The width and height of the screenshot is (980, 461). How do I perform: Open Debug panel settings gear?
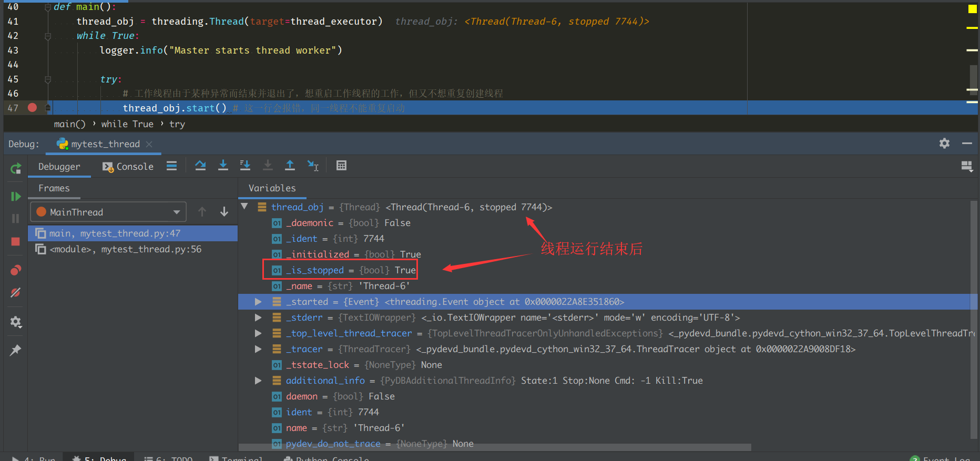[944, 143]
